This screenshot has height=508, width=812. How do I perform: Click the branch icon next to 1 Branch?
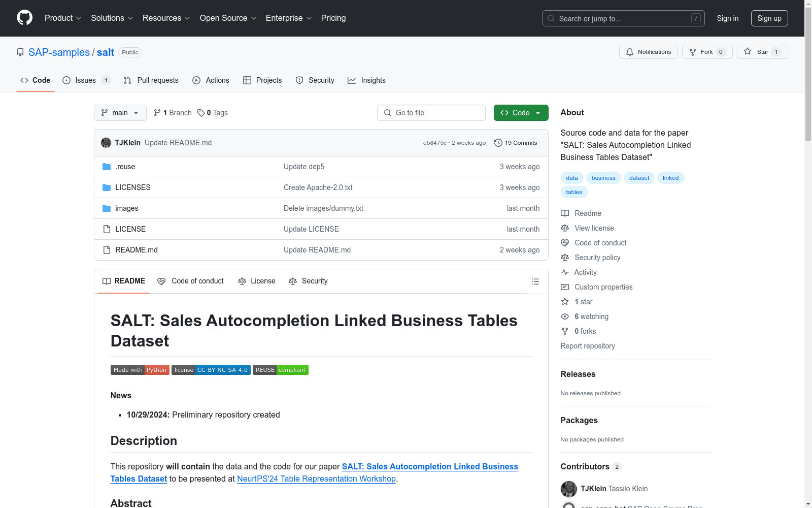coord(157,113)
